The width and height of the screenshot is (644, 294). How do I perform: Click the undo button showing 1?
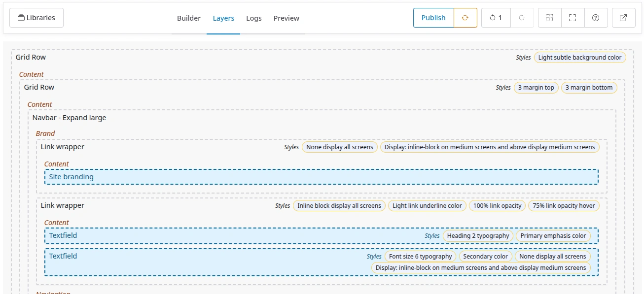click(x=496, y=18)
